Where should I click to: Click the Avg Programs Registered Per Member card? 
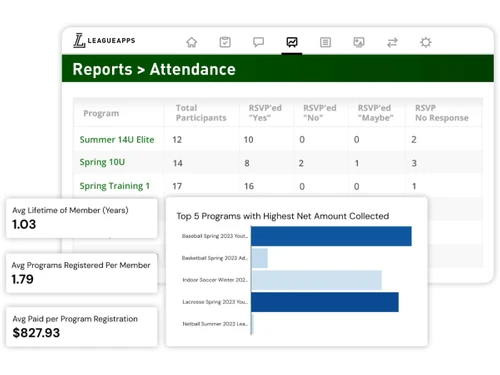(82, 273)
